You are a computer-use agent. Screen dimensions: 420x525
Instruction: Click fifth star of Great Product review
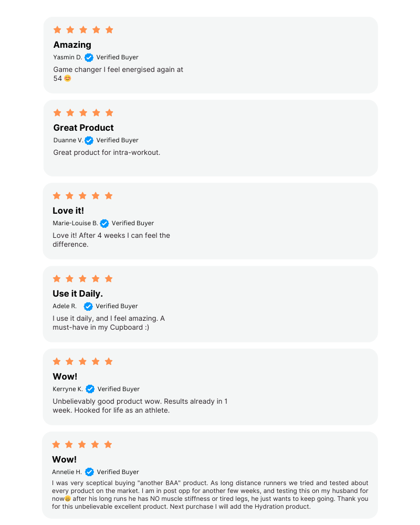pos(109,113)
